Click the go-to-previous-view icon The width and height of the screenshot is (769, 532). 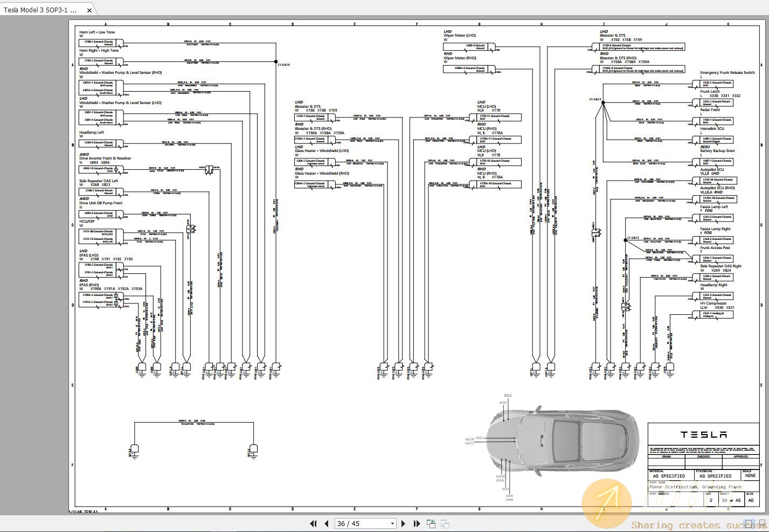coord(431,523)
